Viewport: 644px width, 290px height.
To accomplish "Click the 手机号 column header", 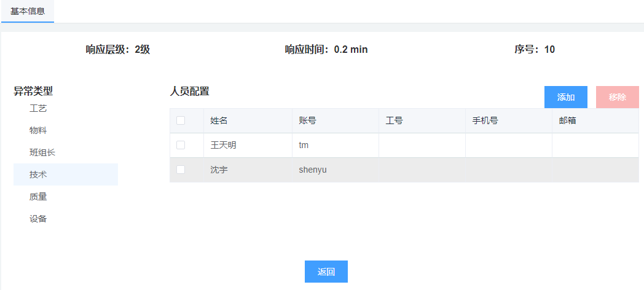I will pyautogui.click(x=485, y=120).
